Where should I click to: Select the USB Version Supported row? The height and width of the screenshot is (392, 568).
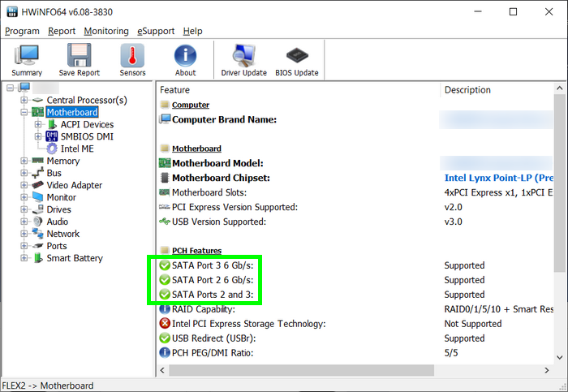[355, 222]
